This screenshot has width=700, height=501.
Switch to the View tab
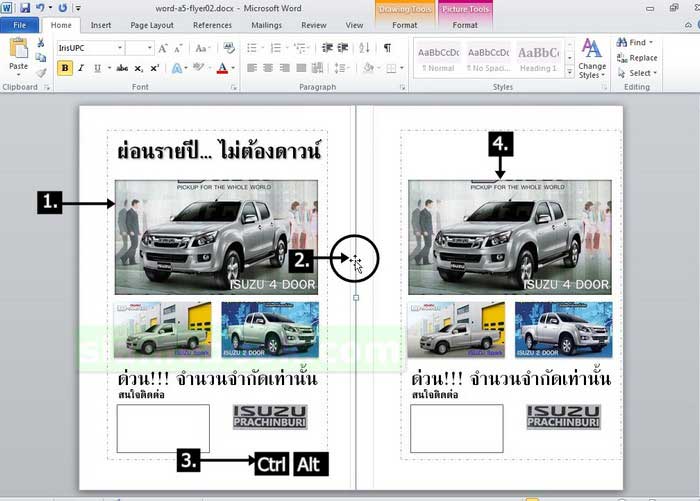[x=354, y=25]
